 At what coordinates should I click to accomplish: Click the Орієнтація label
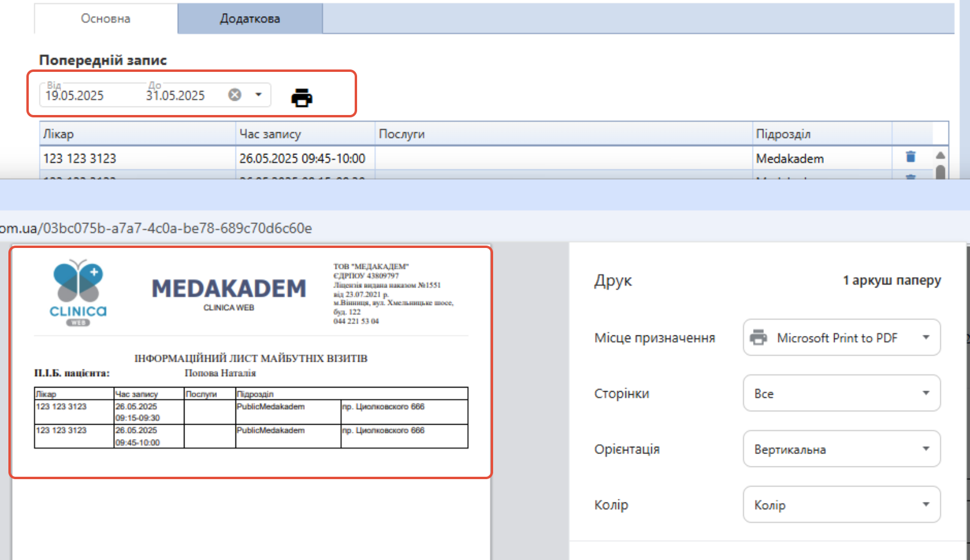tap(627, 449)
